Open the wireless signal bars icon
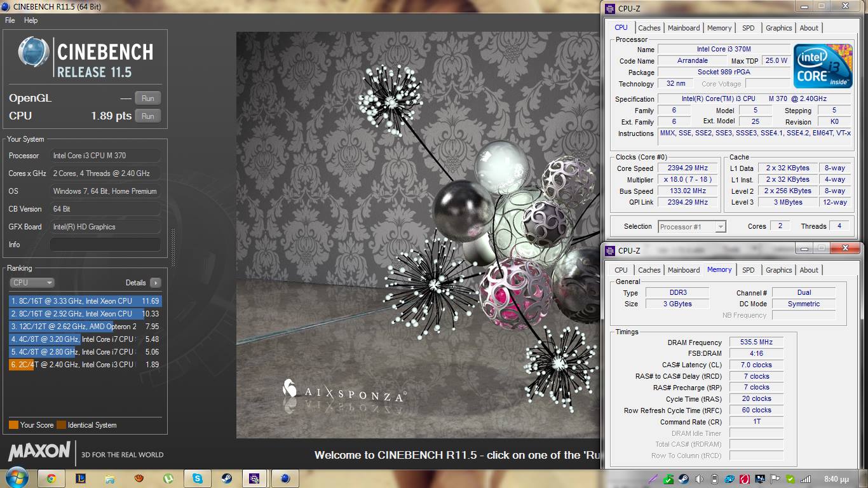Screen dimensions: 868x488 tap(806, 479)
